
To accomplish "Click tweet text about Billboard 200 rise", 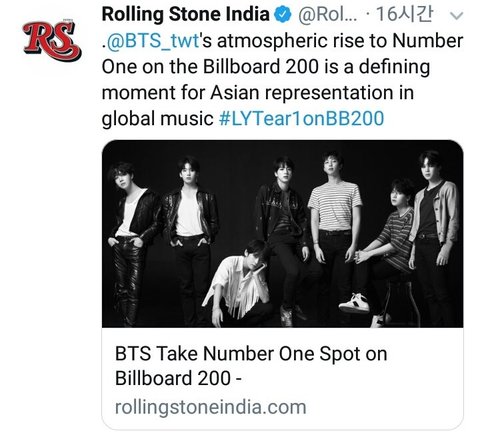I will click(x=282, y=80).
